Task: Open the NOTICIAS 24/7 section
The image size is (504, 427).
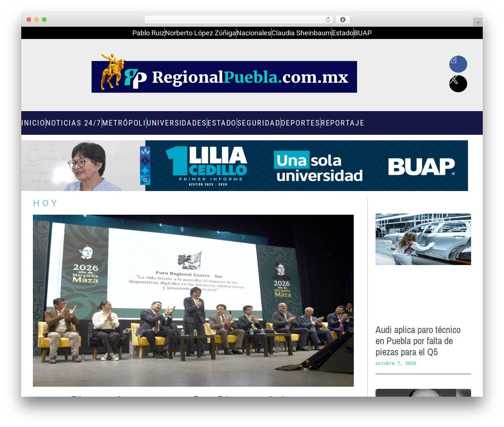Action: 74,123
